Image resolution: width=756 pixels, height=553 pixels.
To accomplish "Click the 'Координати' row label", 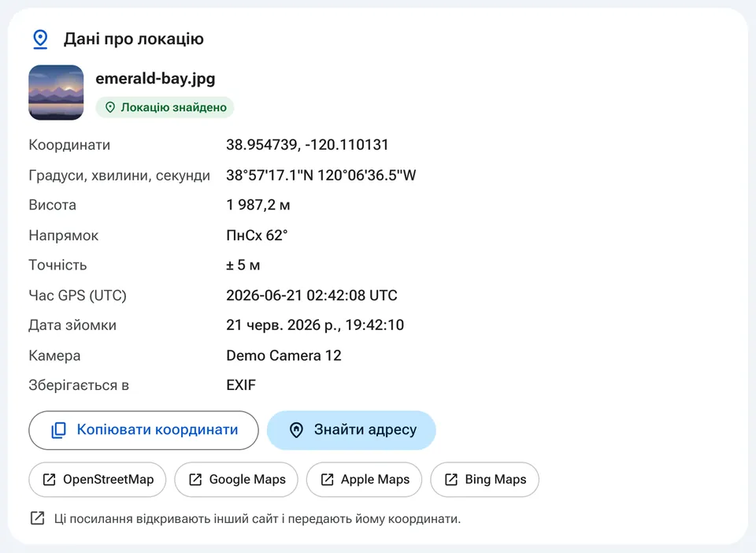I will point(69,145).
